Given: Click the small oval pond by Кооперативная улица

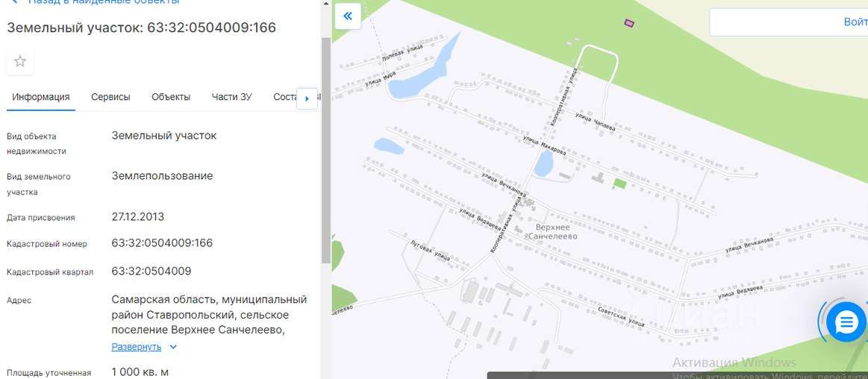Looking at the screenshot, I should point(543,164).
